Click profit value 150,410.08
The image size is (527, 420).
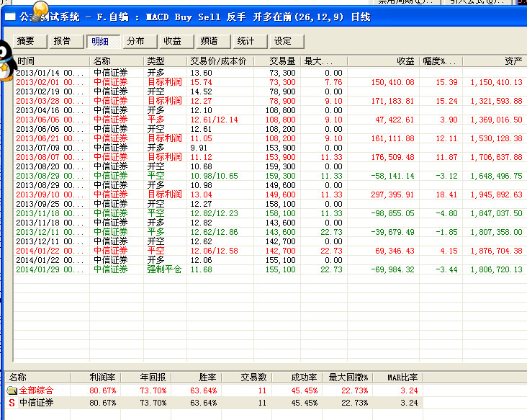(x=392, y=82)
